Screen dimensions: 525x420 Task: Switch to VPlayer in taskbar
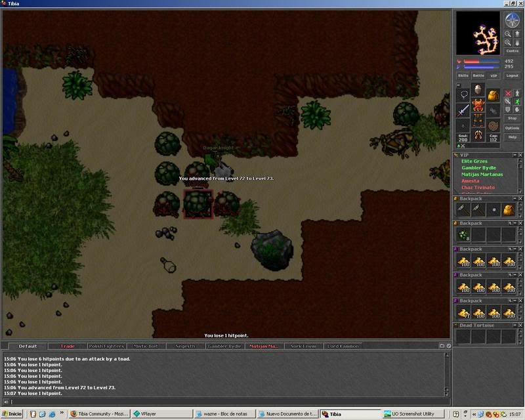click(162, 414)
